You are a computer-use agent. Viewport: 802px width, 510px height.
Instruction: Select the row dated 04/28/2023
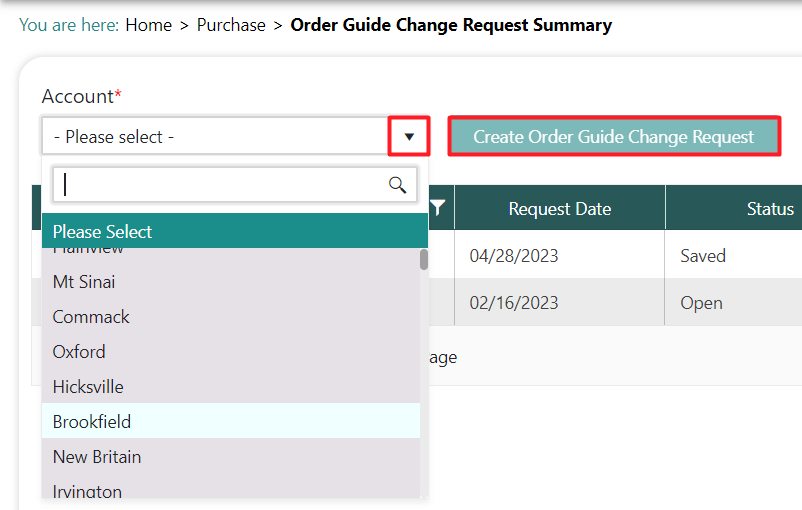(x=514, y=256)
